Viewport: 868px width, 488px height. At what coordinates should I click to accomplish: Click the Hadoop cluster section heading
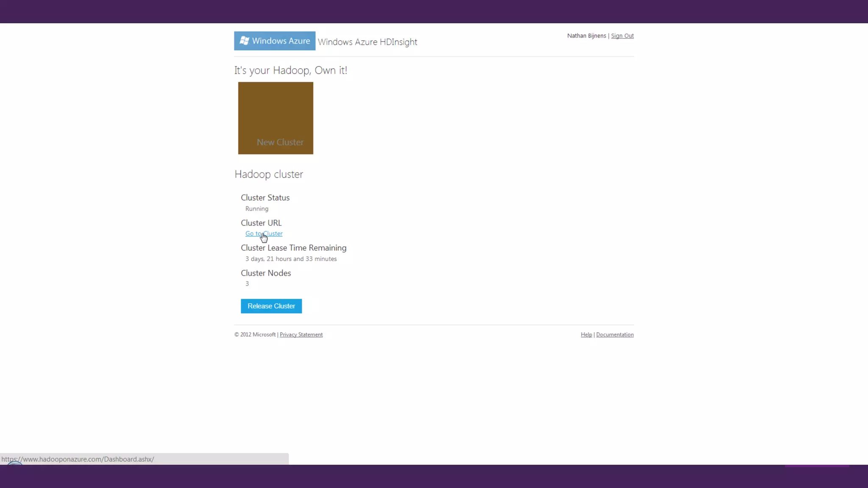pos(269,174)
